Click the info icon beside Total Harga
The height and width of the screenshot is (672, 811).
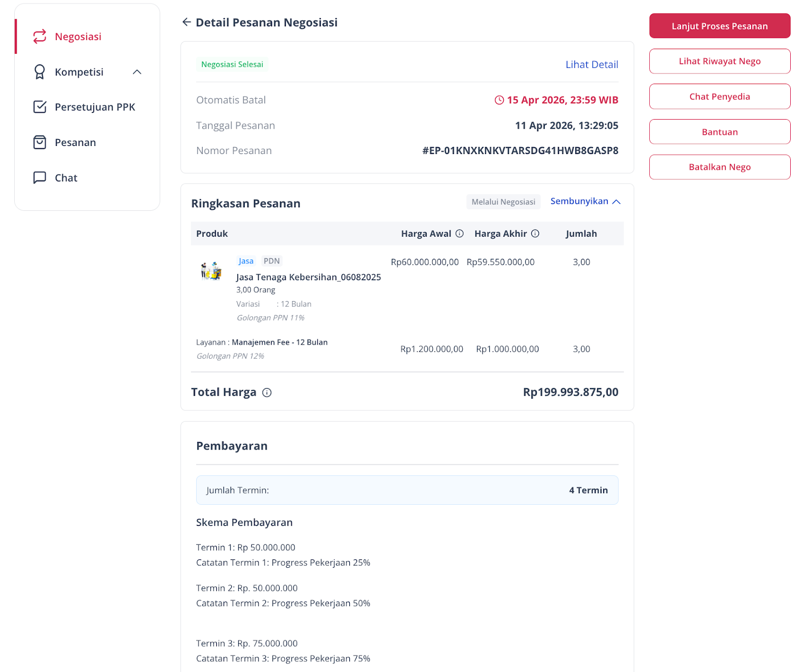tap(267, 393)
